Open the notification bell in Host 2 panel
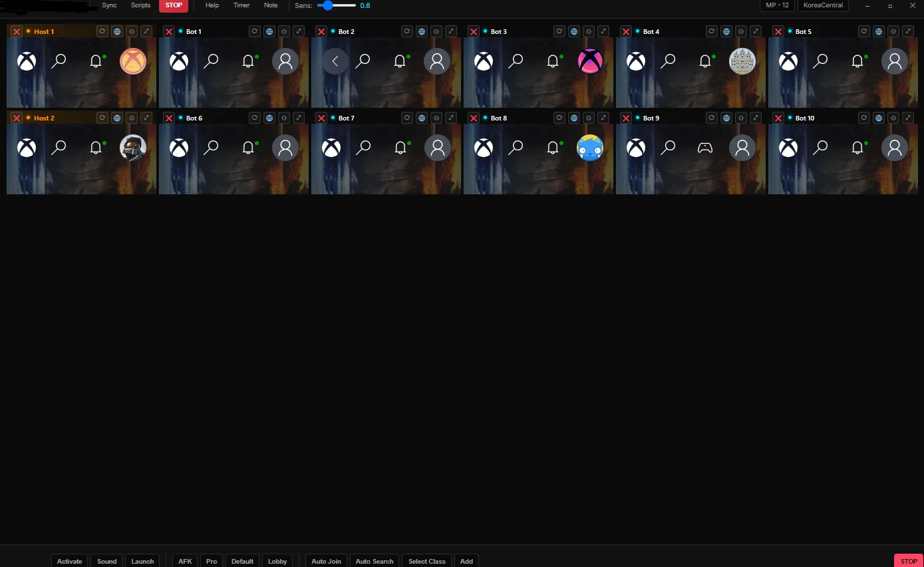Screen dimensions: 924x567 (x=96, y=148)
